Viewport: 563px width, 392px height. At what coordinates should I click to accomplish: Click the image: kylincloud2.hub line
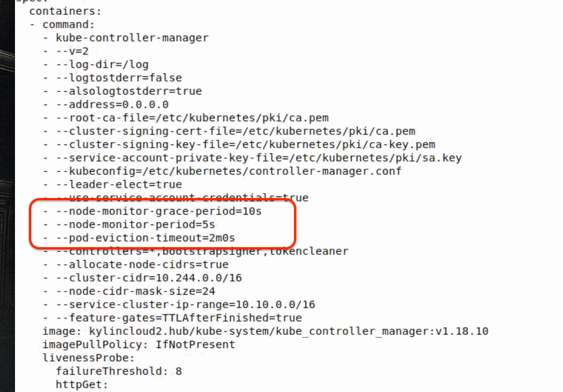265,332
